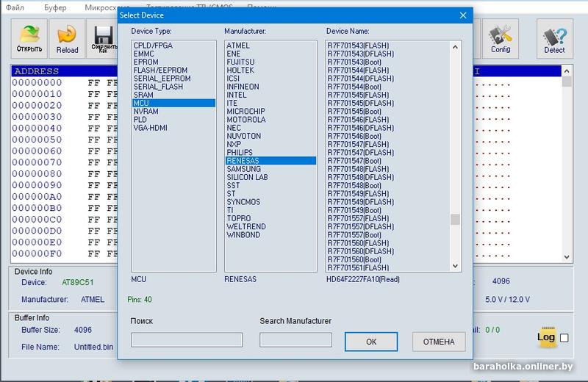This screenshot has width=588, height=382.
Task: Click hex row address 00000080
Action: click(37, 174)
